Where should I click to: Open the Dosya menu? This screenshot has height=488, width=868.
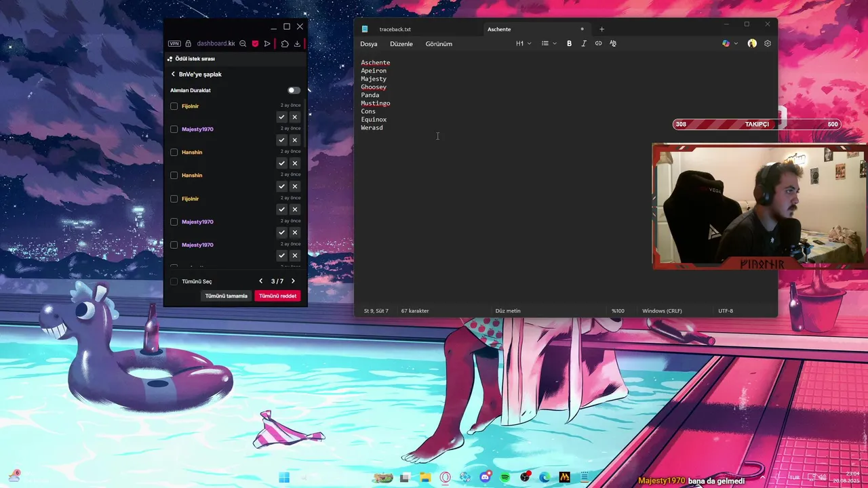369,44
